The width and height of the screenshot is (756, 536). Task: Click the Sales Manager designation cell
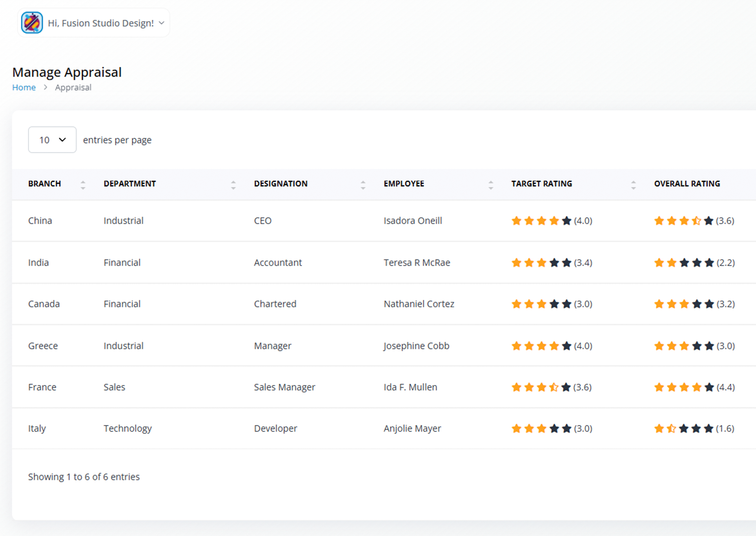[285, 387]
